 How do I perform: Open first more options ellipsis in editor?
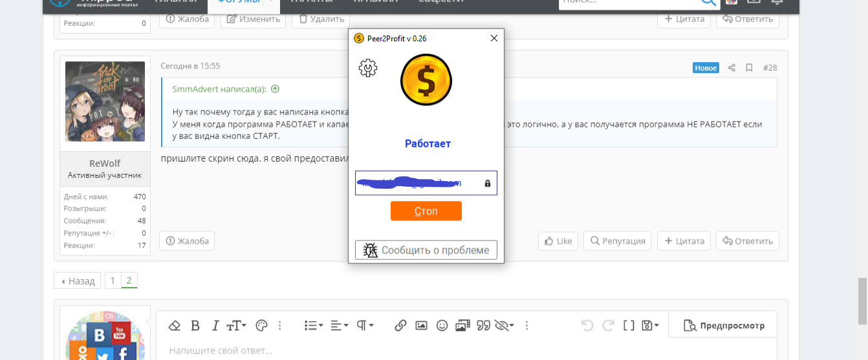tap(280, 325)
